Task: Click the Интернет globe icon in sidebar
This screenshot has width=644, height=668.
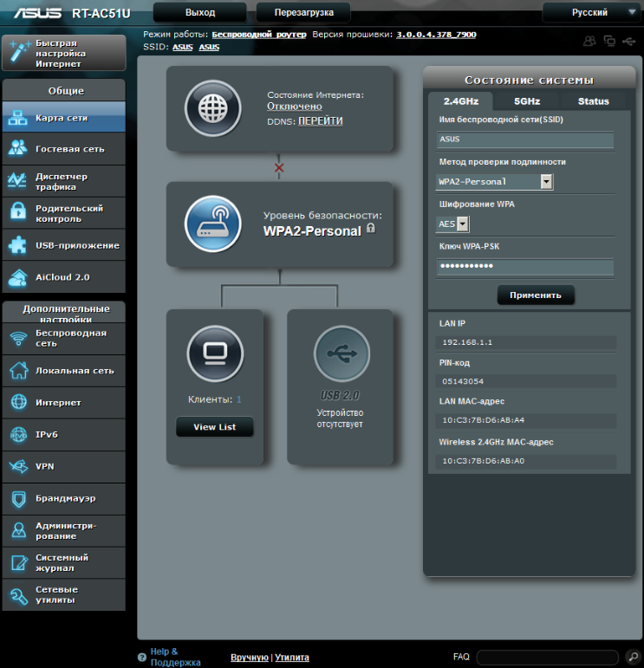Action: pos(19,402)
